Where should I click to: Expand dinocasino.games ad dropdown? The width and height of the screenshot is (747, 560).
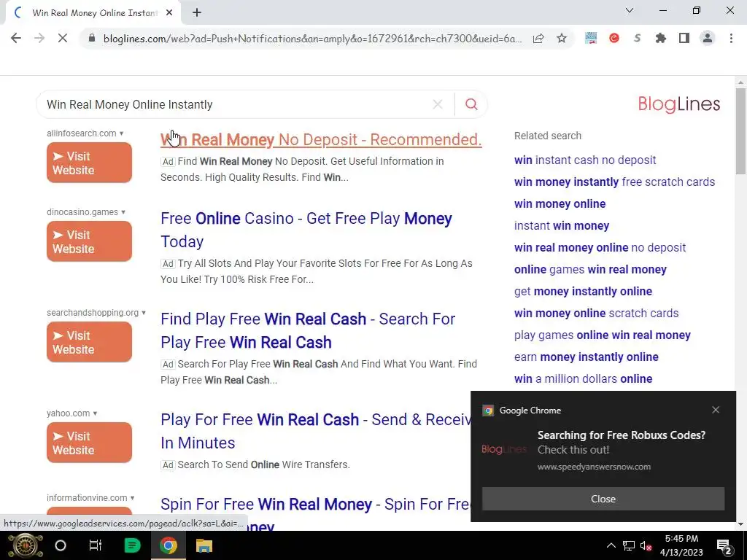(x=123, y=212)
